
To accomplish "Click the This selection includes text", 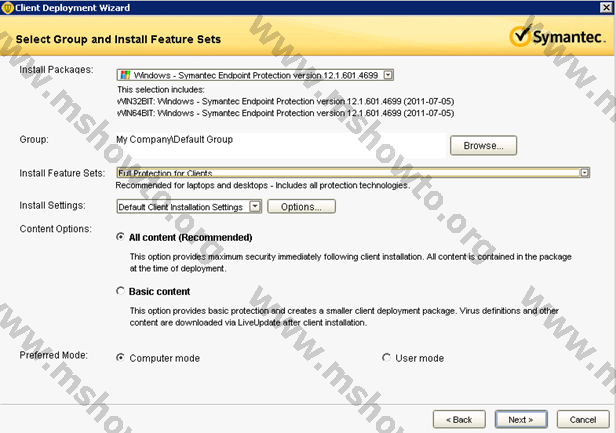I will [161, 90].
